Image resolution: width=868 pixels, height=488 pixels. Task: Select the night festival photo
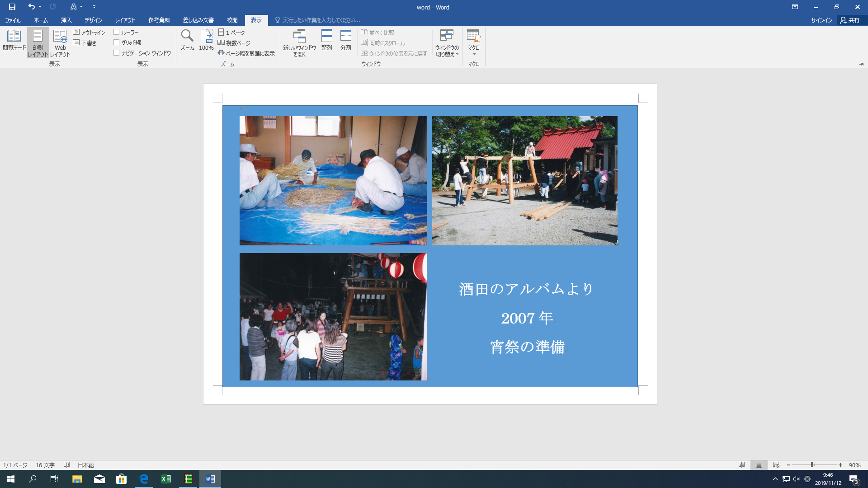click(x=333, y=317)
